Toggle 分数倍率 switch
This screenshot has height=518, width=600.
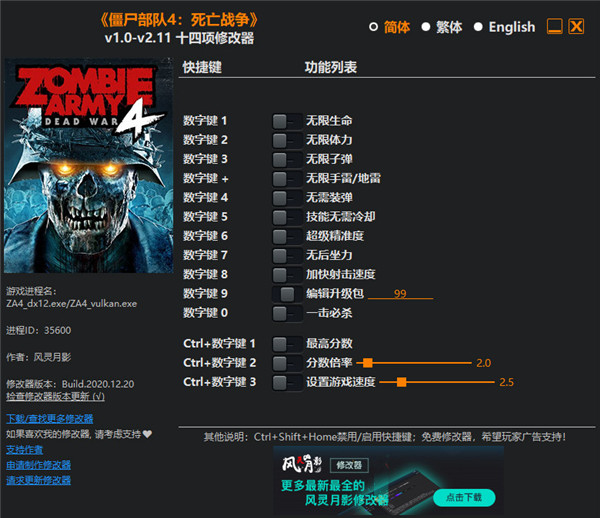click(x=287, y=363)
